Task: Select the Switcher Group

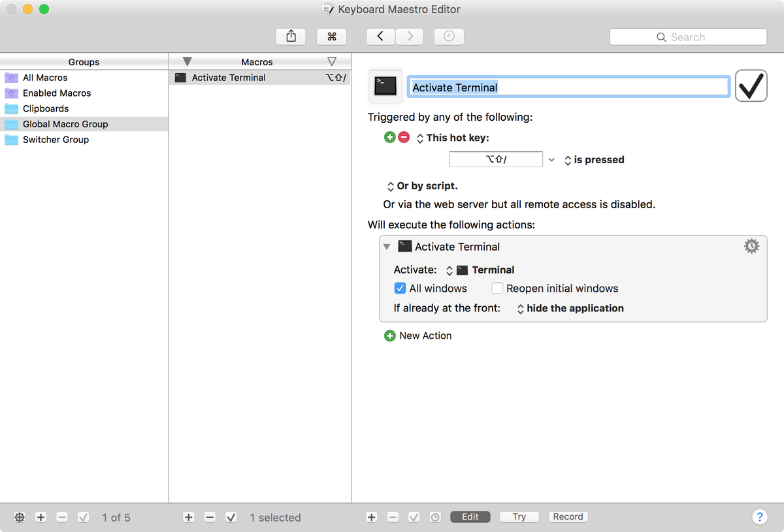Action: click(x=84, y=140)
